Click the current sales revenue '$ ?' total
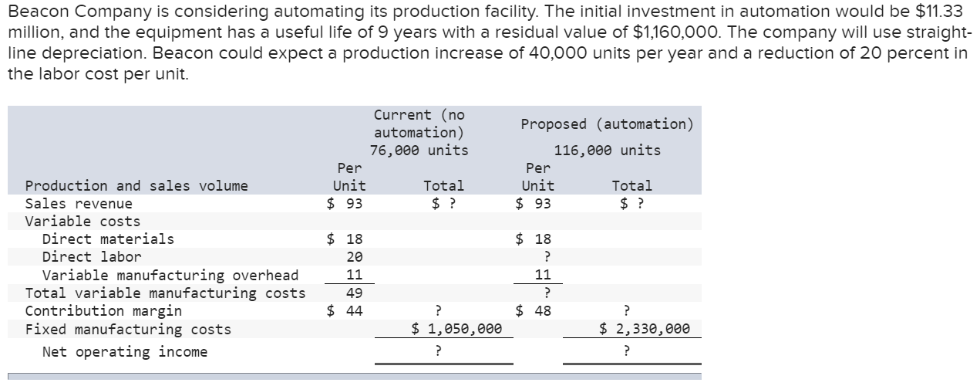 (443, 204)
